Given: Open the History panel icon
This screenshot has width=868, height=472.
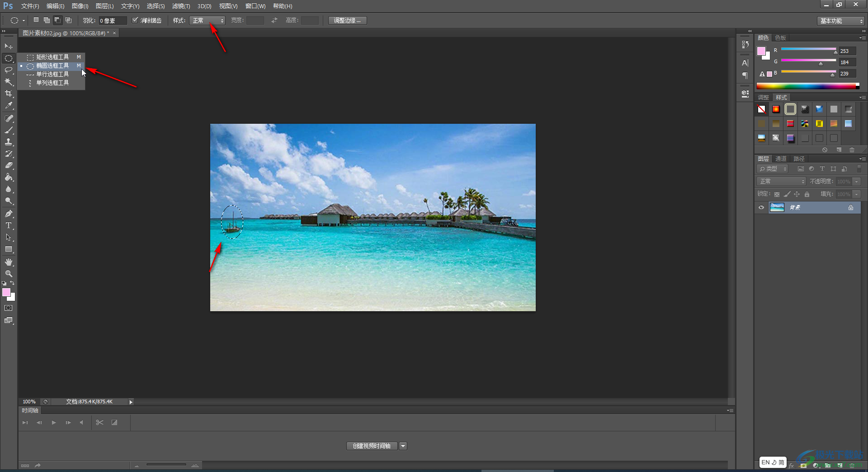Looking at the screenshot, I should (x=745, y=45).
